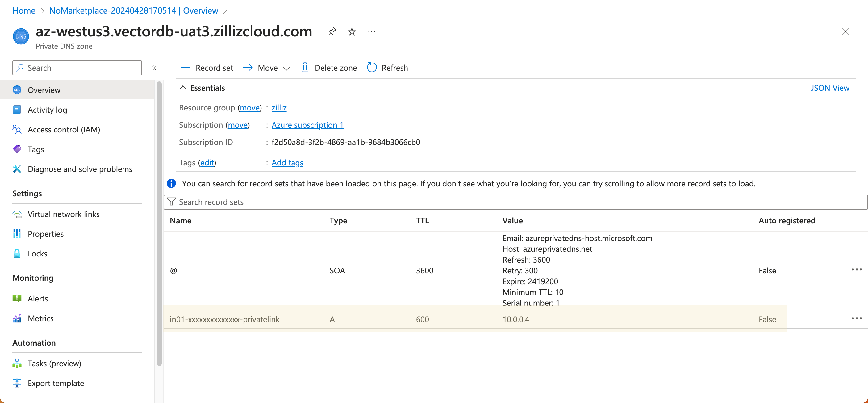Open Access control (IAM) menu item
The image size is (868, 403).
tap(64, 129)
